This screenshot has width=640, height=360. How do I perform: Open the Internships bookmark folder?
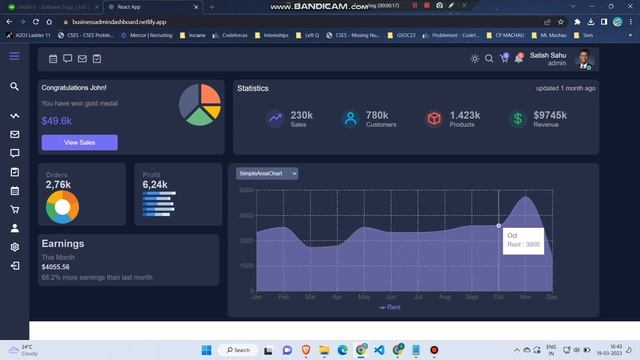pyautogui.click(x=272, y=36)
